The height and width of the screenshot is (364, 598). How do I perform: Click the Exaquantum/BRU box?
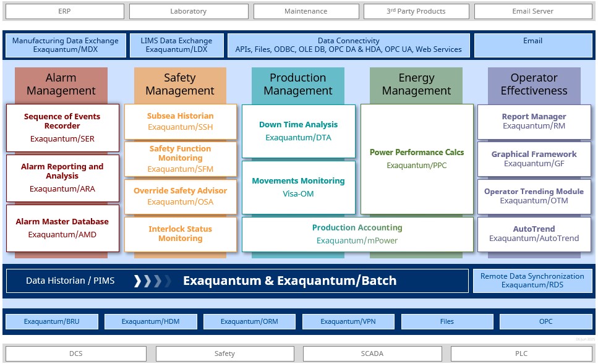[x=52, y=321]
